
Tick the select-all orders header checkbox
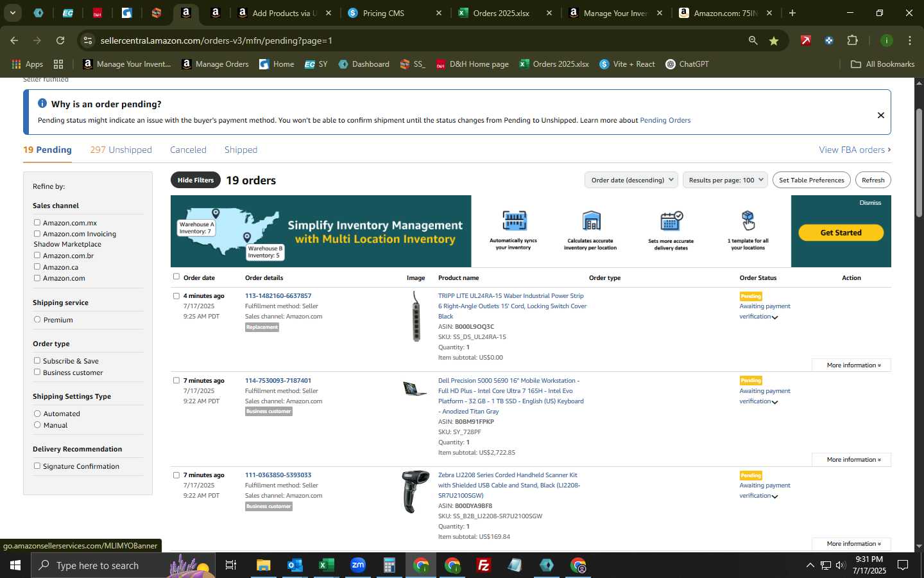tap(176, 277)
